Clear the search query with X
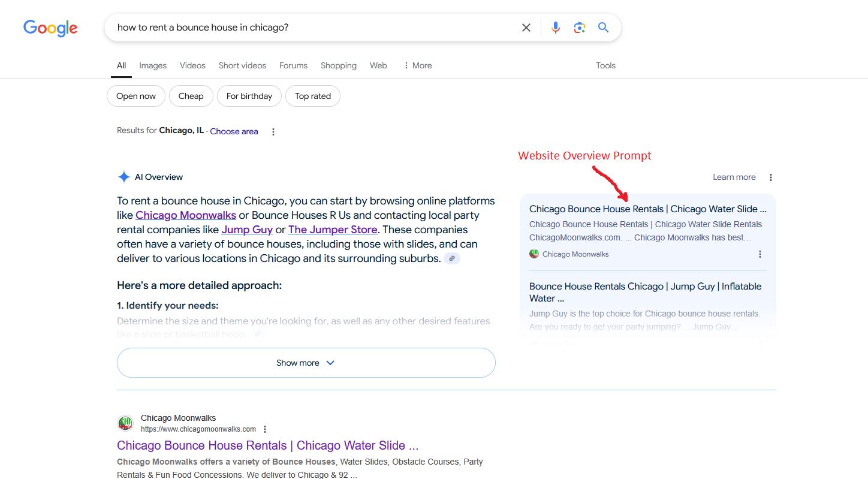The width and height of the screenshot is (868, 479). 526,28
